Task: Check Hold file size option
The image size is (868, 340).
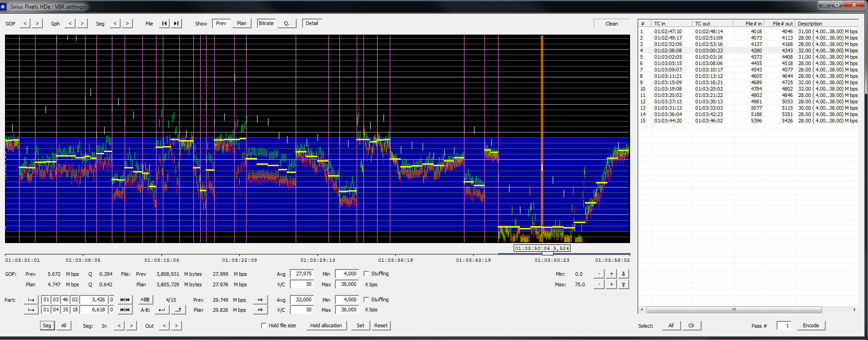Action: [264, 325]
